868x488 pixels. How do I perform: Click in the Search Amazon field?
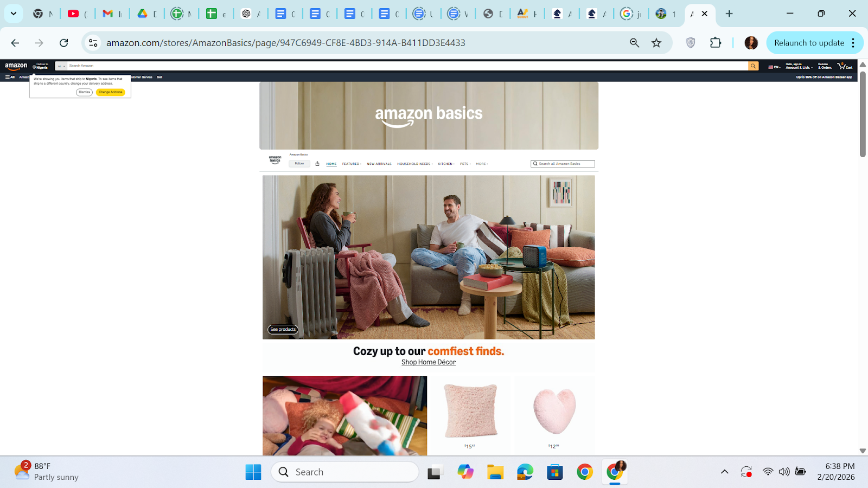407,66
